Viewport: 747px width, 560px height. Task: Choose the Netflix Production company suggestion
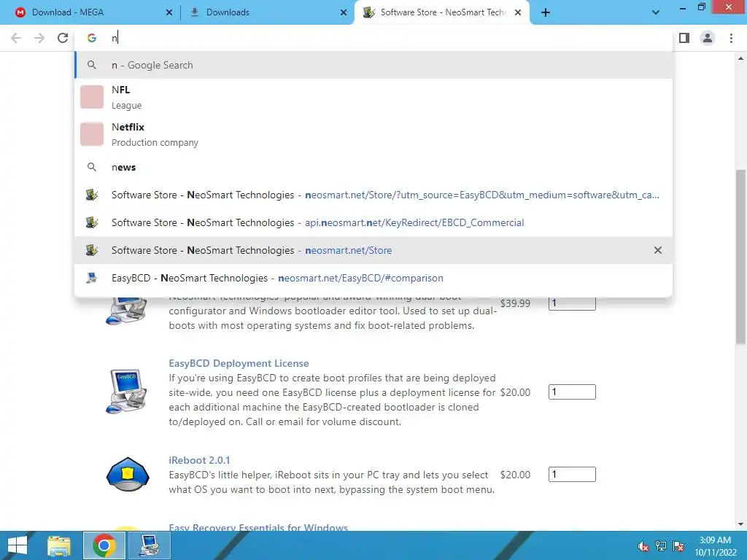point(373,134)
